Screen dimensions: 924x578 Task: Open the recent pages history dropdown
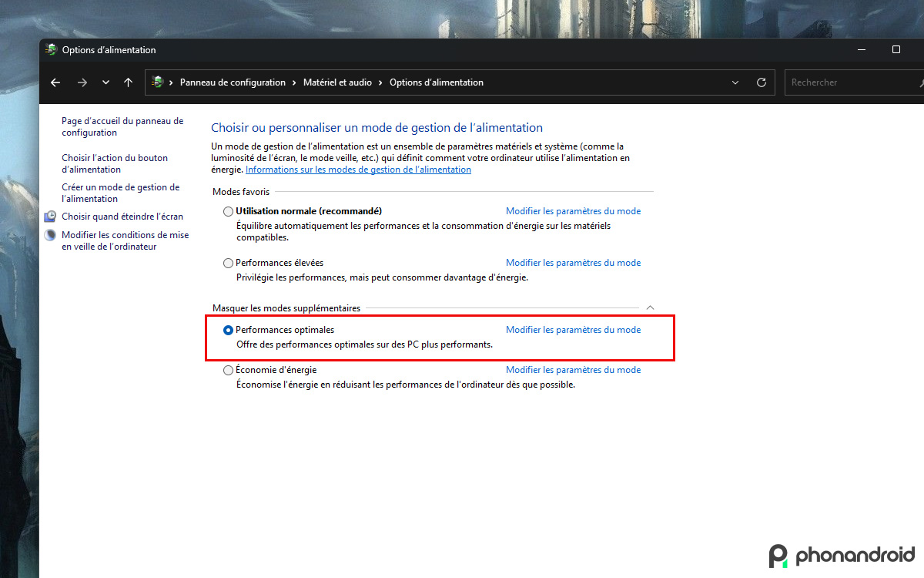[x=105, y=82]
